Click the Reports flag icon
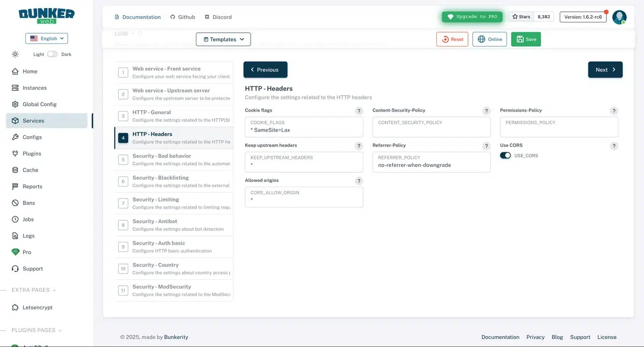 pyautogui.click(x=15, y=187)
